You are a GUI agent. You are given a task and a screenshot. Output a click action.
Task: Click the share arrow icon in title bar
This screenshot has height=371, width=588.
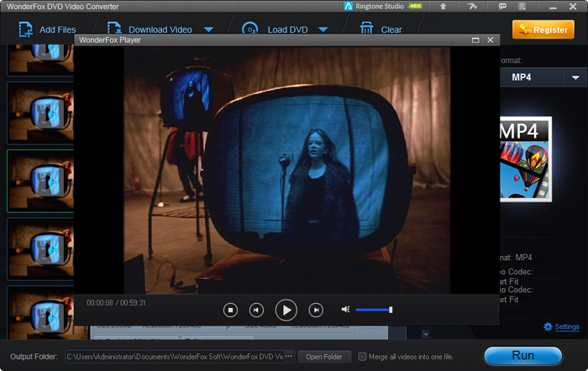(472, 7)
